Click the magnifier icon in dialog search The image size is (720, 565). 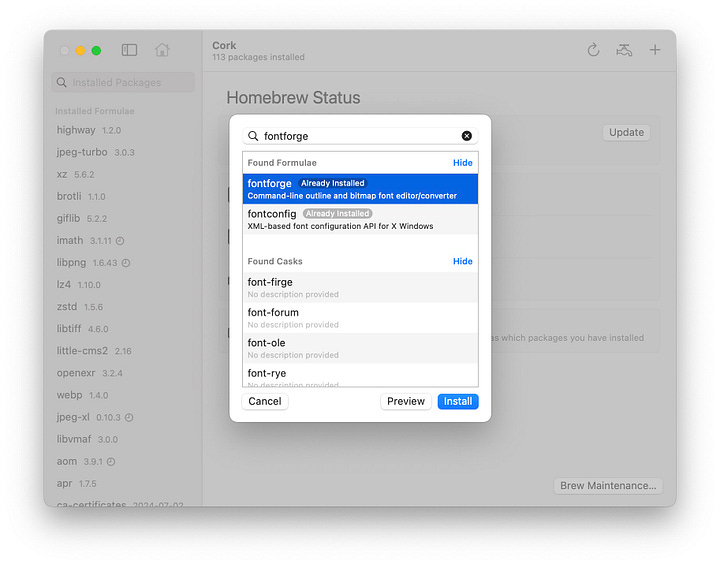253,136
